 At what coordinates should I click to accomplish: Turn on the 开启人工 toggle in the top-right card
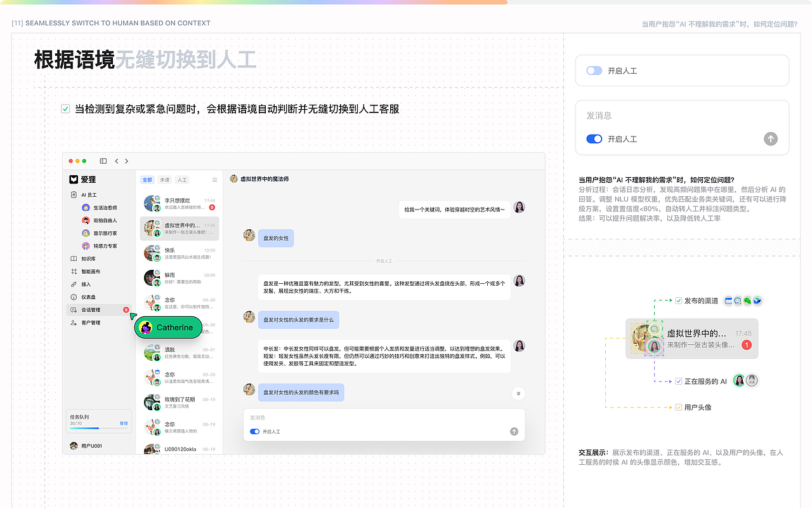[x=594, y=70]
